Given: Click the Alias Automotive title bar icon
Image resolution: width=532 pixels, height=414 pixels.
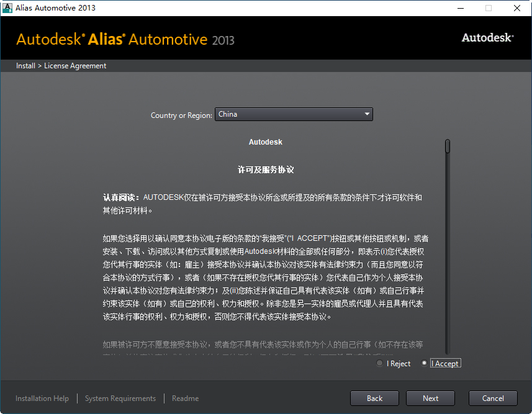Looking at the screenshot, I should pos(7,8).
